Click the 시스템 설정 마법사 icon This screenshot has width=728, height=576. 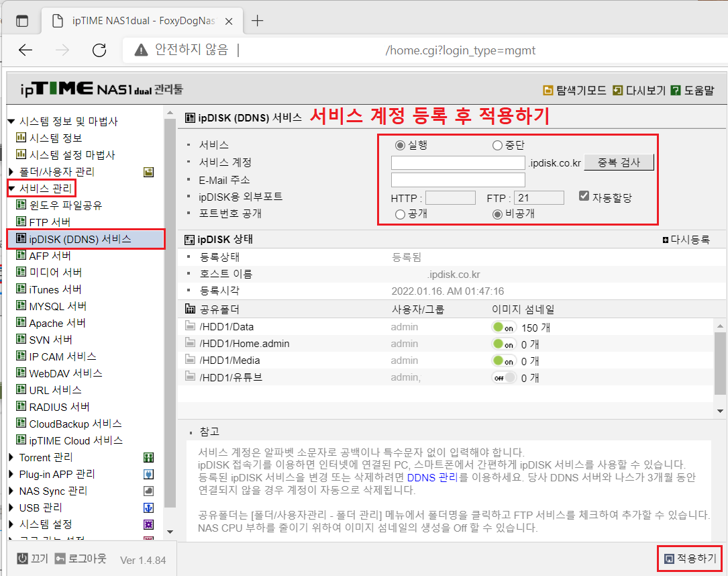coord(21,154)
